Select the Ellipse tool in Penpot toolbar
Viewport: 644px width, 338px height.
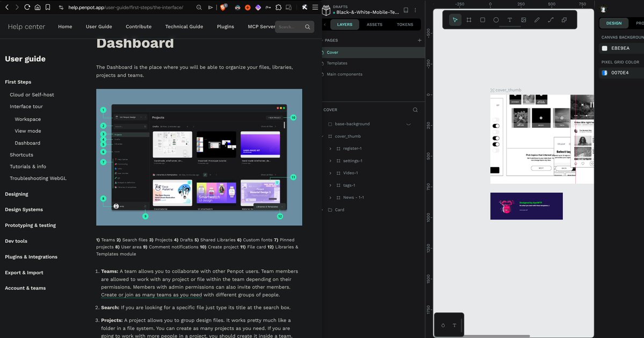click(496, 20)
